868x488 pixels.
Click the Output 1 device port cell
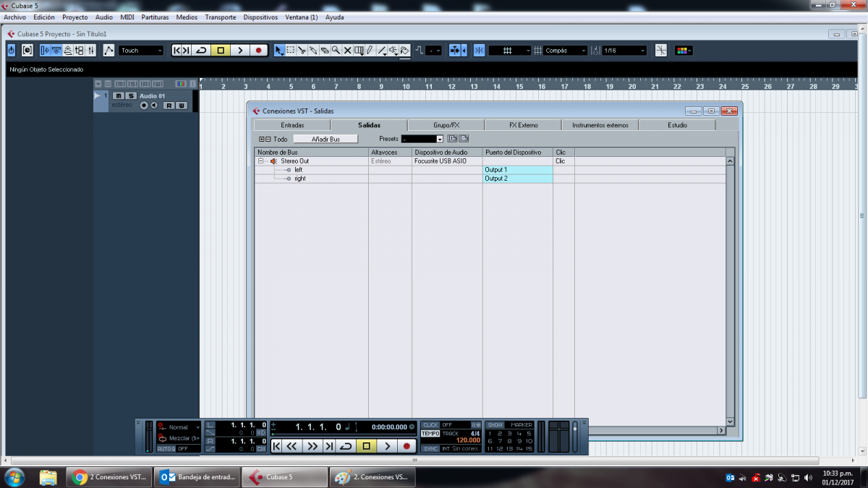tap(518, 170)
